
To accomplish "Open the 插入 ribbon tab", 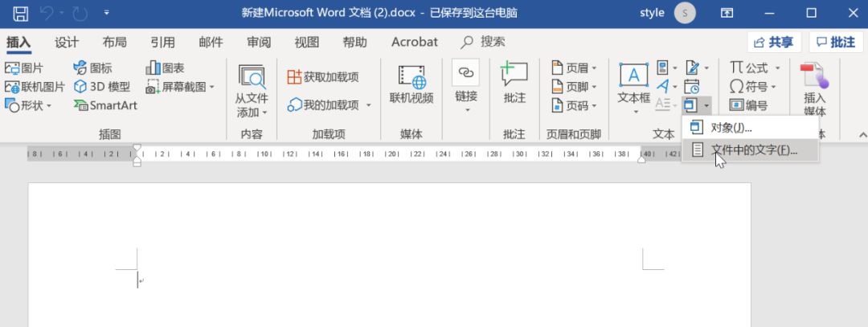I will [18, 42].
